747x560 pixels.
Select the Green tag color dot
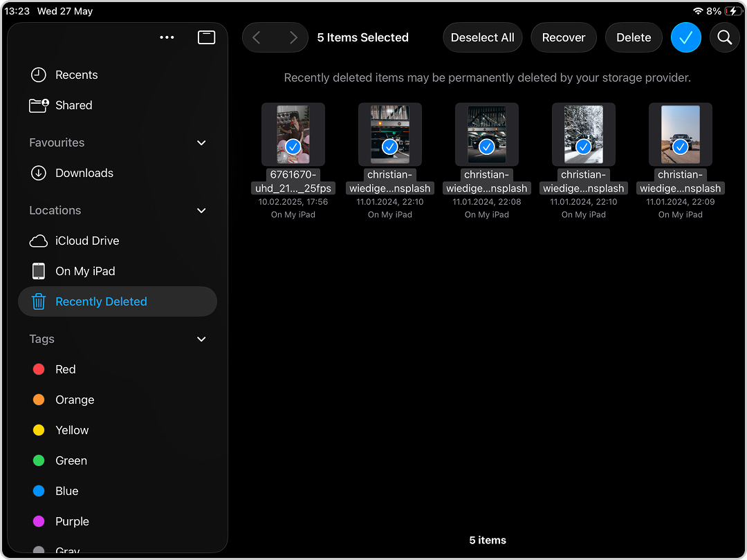click(39, 460)
